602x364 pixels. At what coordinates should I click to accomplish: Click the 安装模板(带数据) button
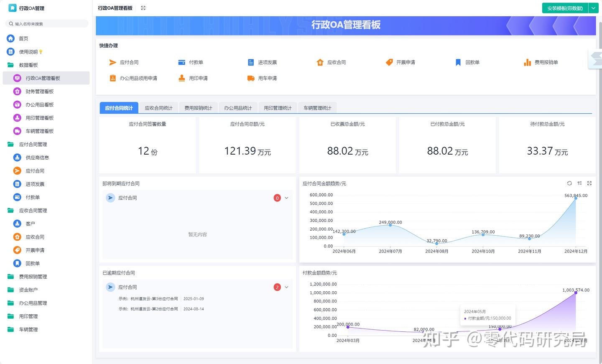point(564,8)
